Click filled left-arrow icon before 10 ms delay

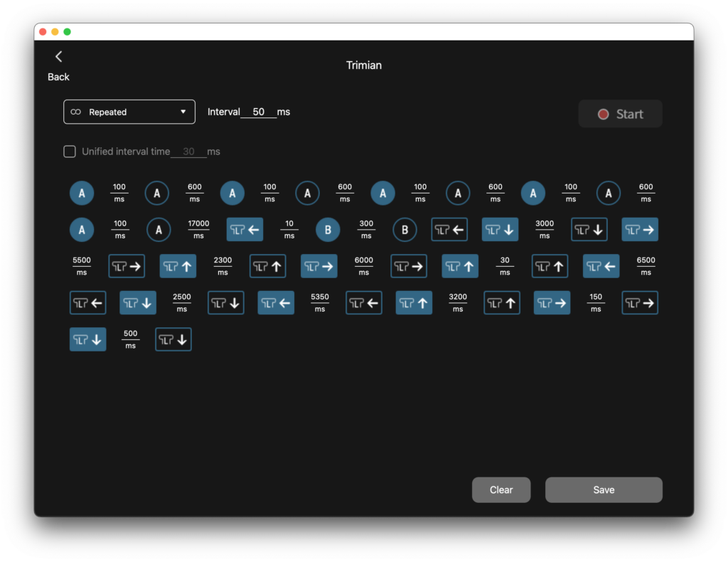point(245,230)
